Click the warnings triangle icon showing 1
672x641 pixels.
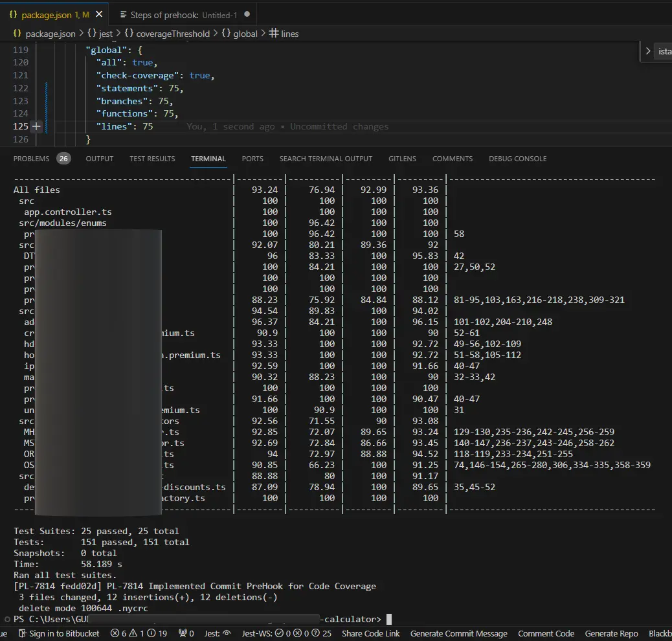pos(133,633)
